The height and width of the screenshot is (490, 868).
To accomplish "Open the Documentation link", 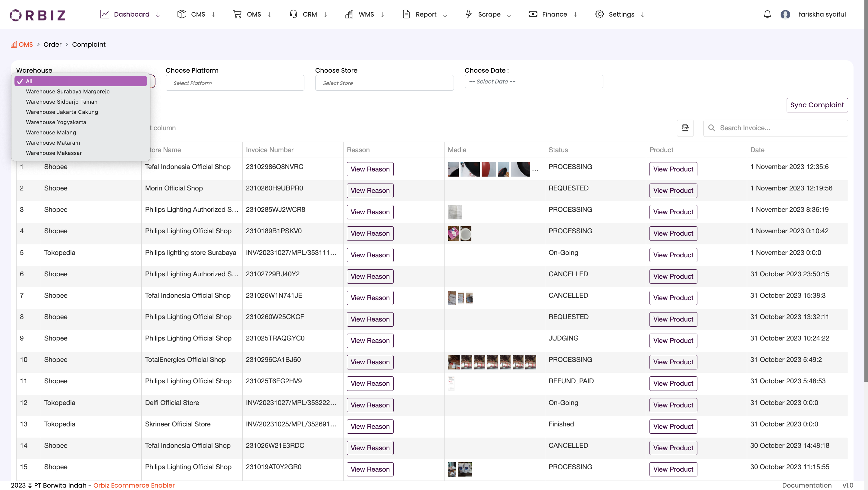I will [807, 485].
